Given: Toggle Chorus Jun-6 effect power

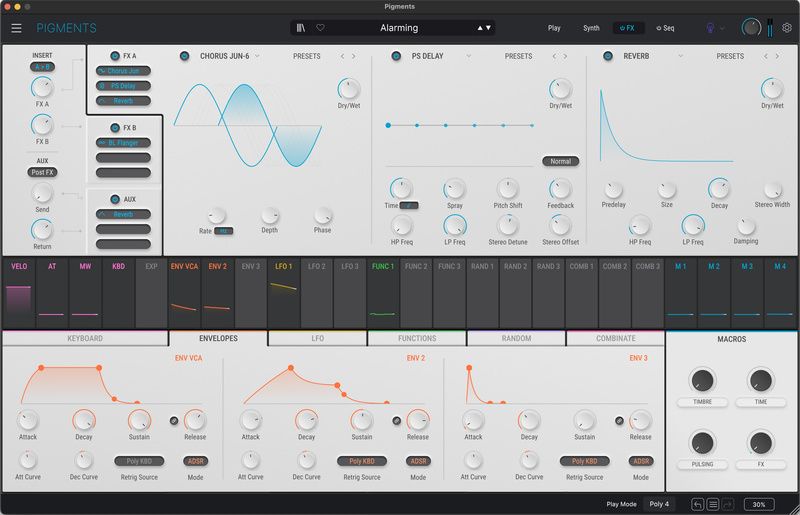Looking at the screenshot, I should [184, 56].
